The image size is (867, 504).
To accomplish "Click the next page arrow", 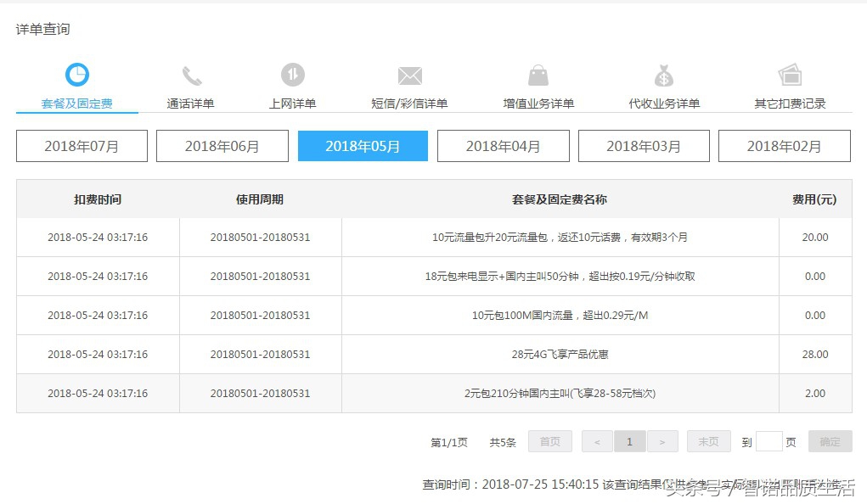I will (663, 441).
